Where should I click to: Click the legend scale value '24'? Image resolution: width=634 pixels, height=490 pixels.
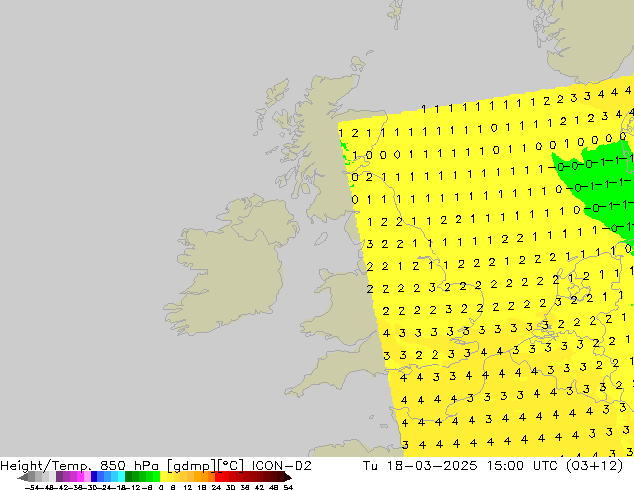[x=216, y=487]
